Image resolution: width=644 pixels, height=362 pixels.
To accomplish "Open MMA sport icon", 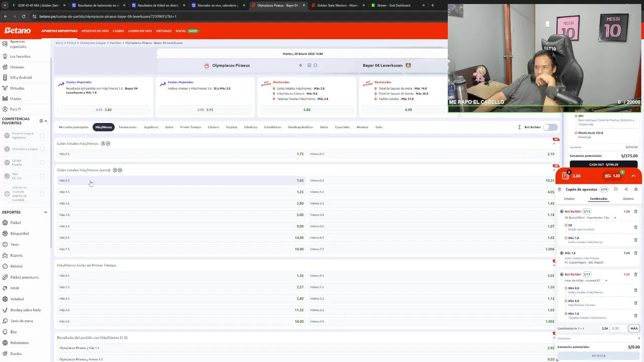I will (x=6, y=288).
